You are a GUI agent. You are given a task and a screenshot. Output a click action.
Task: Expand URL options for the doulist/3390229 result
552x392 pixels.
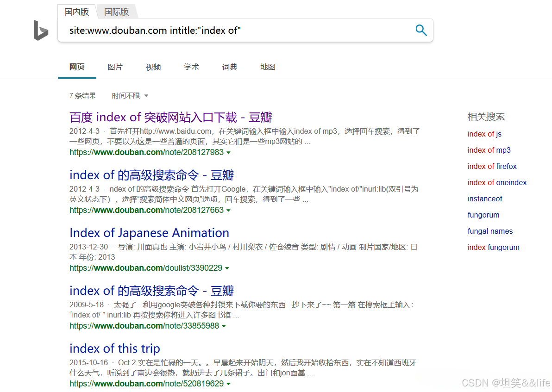[x=227, y=268]
